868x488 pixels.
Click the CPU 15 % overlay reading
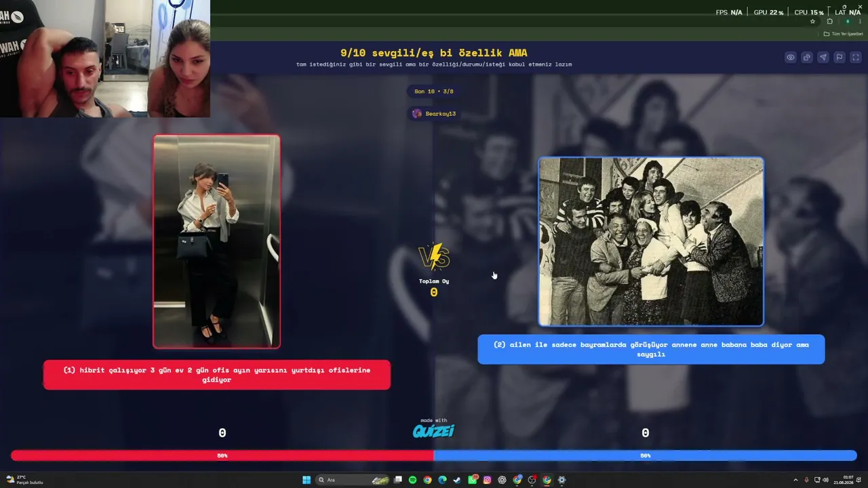(x=809, y=12)
